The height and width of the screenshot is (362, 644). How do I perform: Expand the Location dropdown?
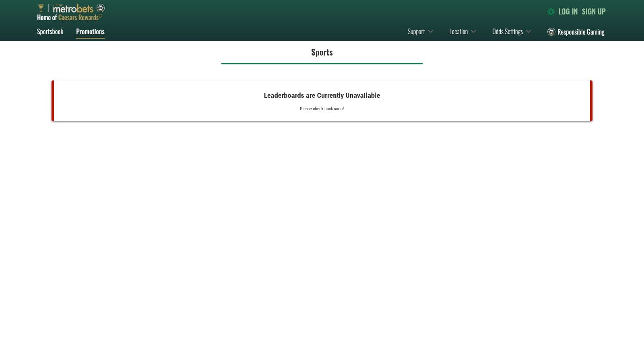click(x=458, y=31)
